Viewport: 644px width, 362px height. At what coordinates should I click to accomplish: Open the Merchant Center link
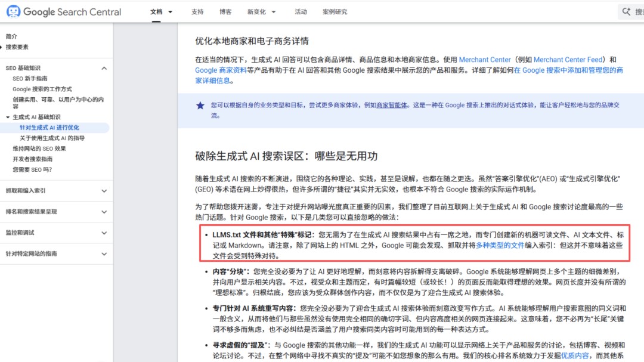point(485,60)
